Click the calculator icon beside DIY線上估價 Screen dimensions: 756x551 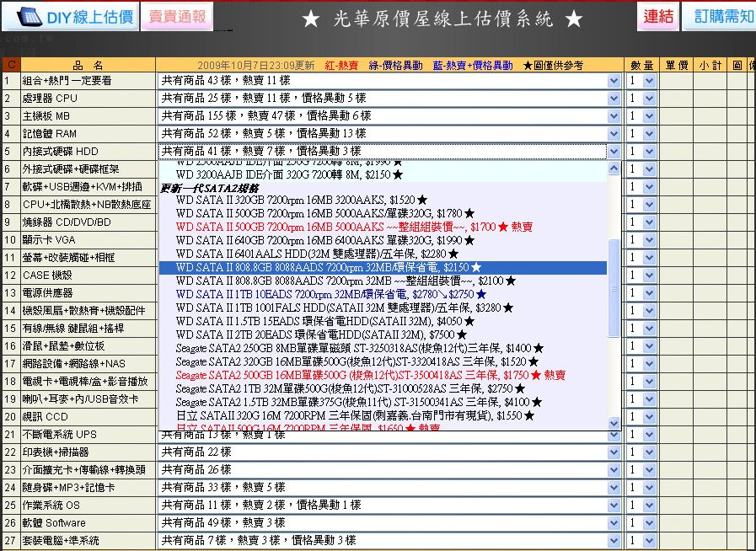[29, 18]
